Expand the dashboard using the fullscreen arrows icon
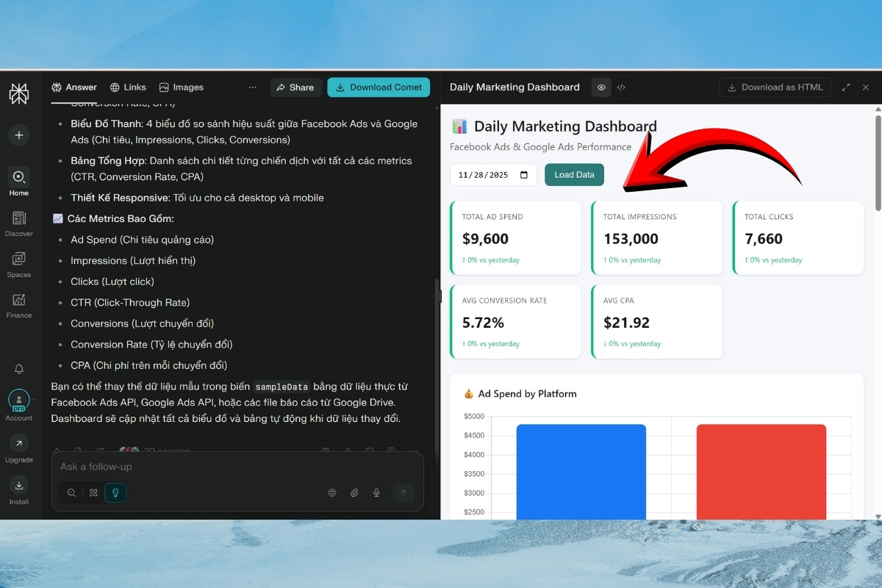 [845, 87]
